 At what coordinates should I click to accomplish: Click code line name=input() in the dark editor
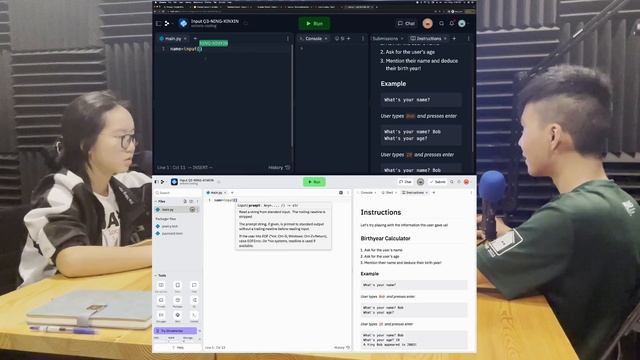click(186, 49)
